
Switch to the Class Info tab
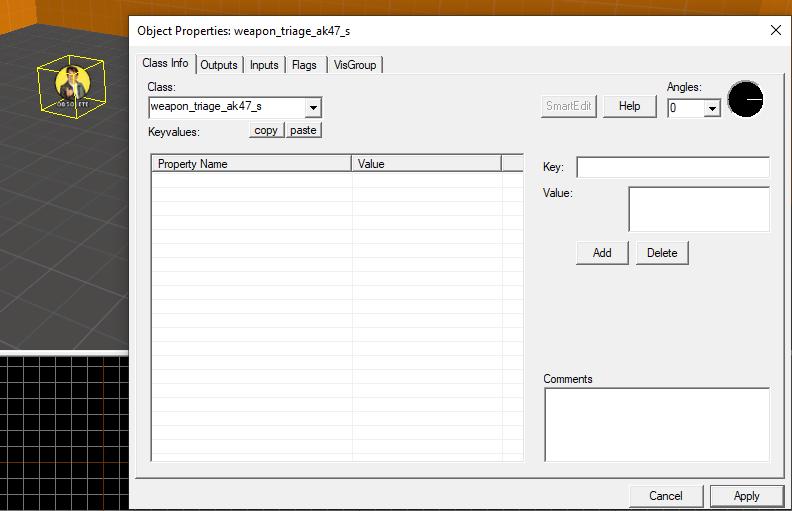(165, 63)
